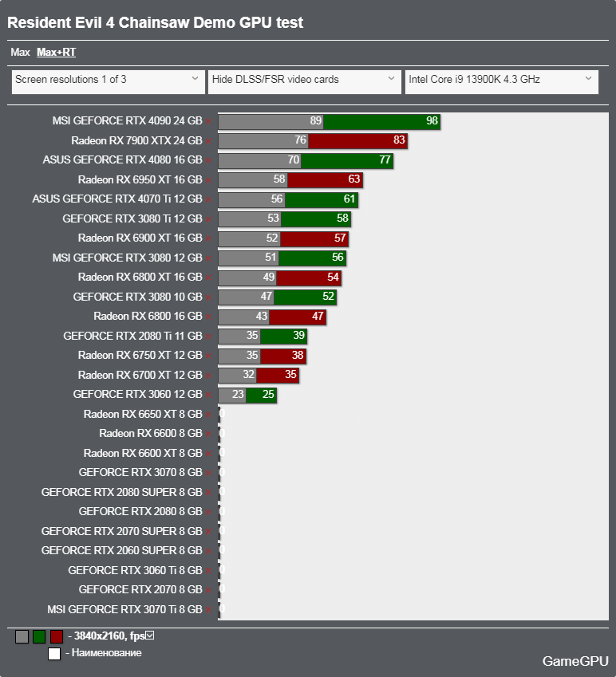Toggle the 3840x2160 fps checkbox
This screenshot has width=616, height=677.
point(150,635)
